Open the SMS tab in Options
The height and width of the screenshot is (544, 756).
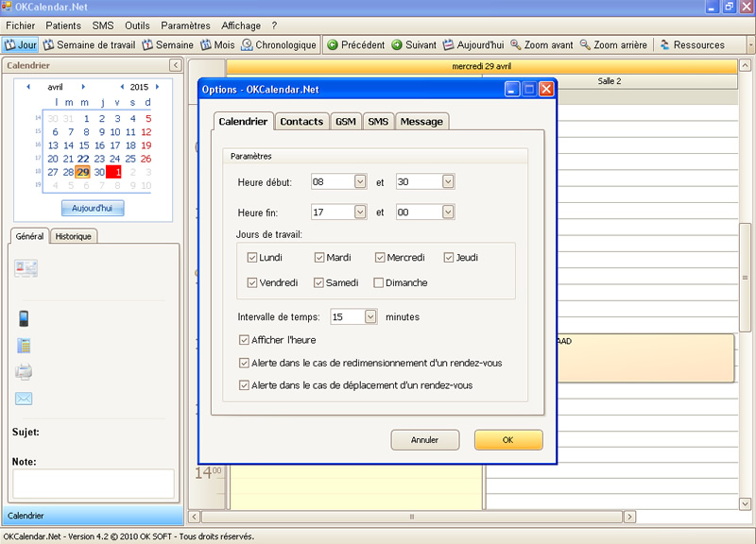click(378, 122)
